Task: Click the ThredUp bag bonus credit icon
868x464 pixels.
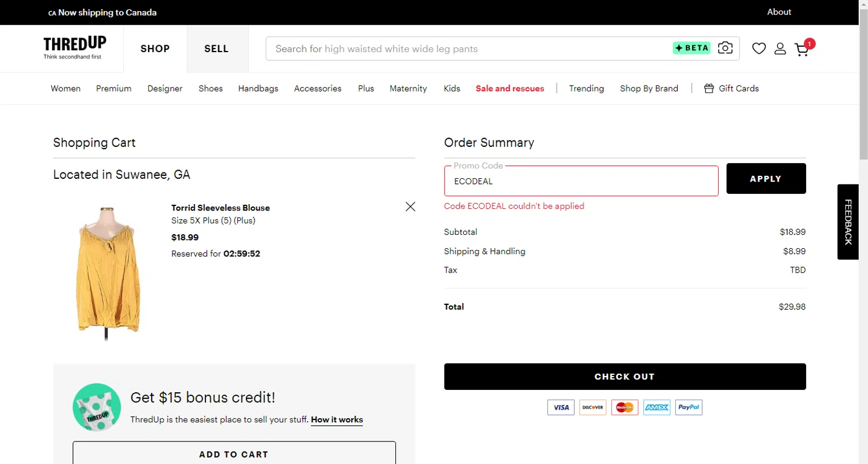Action: [97, 407]
